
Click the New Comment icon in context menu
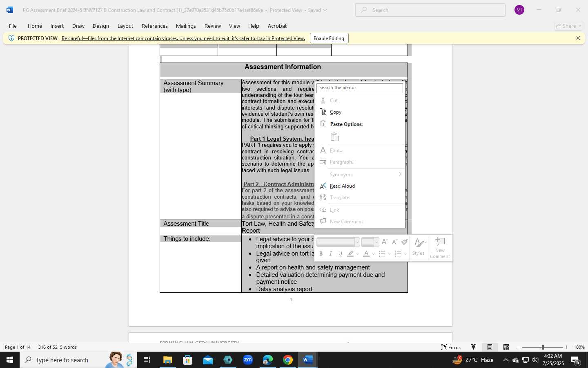point(323,221)
